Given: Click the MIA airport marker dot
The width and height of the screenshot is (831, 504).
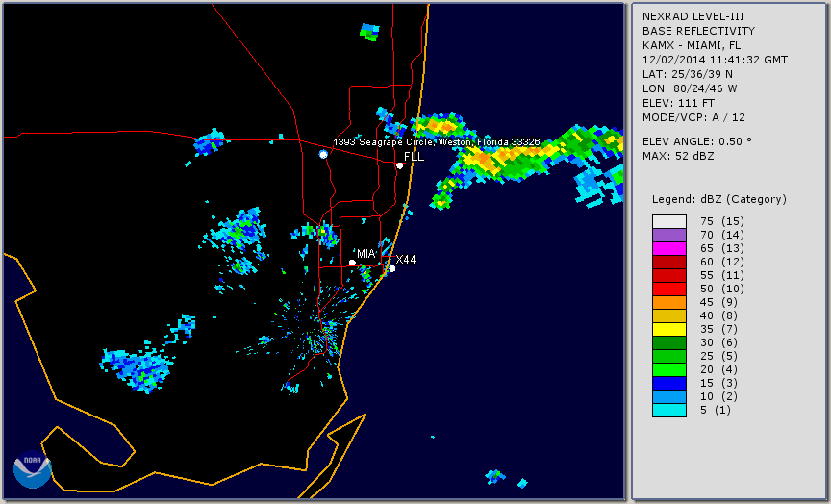Looking at the screenshot, I should pos(352,263).
